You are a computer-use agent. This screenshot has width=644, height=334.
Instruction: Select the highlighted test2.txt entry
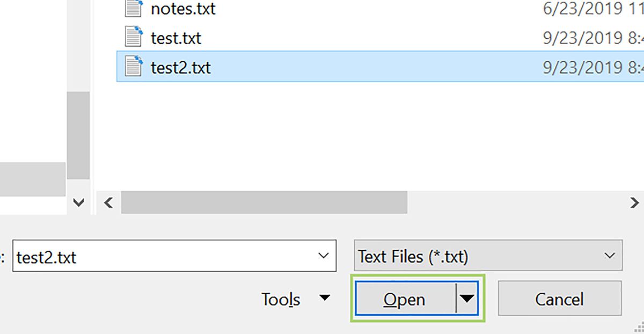(x=180, y=67)
